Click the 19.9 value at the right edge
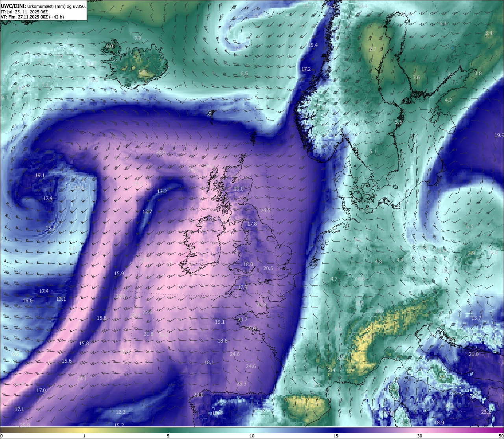 499,135
